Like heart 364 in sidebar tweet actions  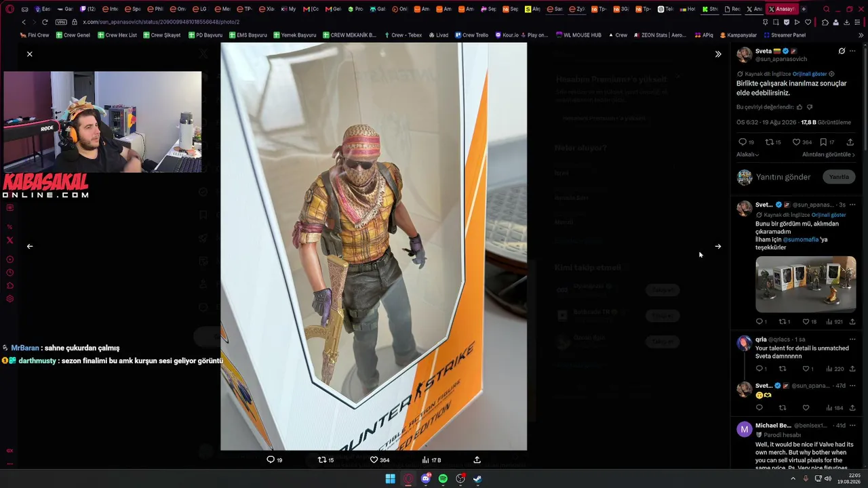pyautogui.click(x=802, y=142)
